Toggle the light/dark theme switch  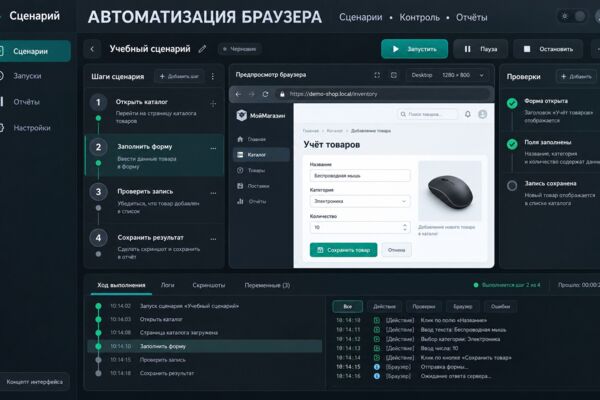click(x=572, y=16)
